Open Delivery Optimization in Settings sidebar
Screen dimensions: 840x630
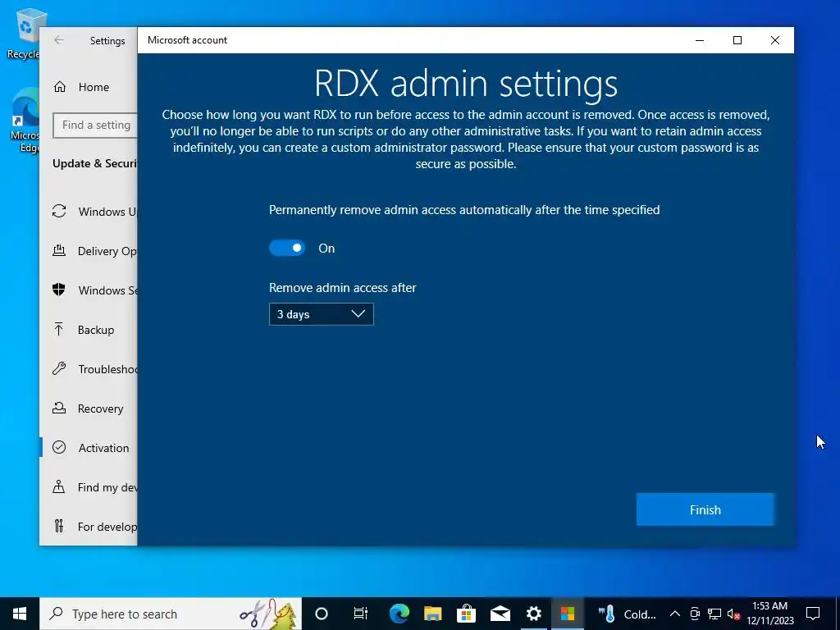89,251
